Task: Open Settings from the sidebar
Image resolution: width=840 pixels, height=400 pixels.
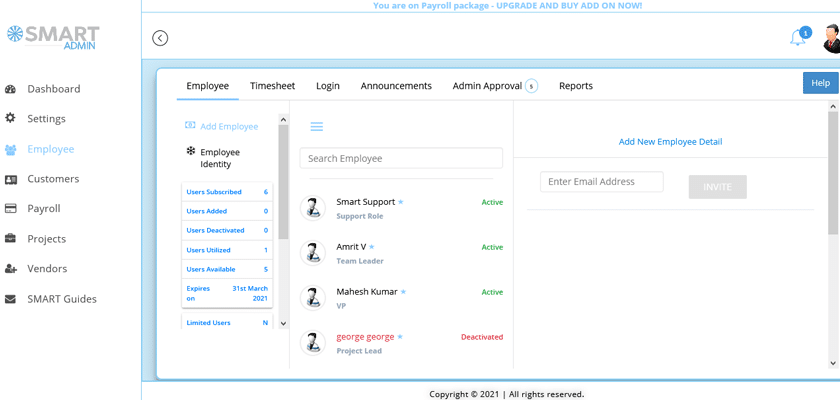Action: [x=46, y=118]
